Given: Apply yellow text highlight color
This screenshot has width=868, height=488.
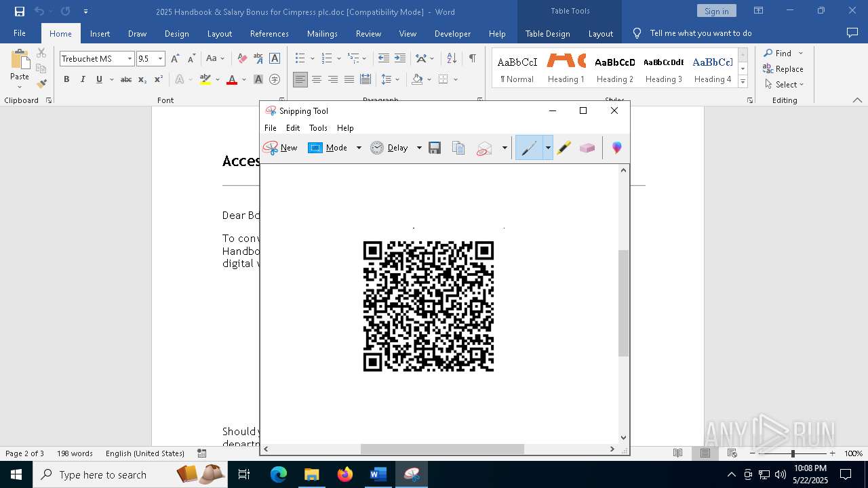Looking at the screenshot, I should click(x=205, y=79).
